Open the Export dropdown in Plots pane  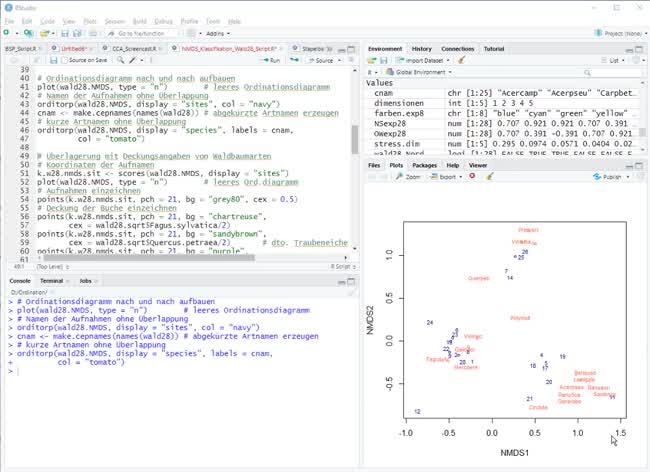[x=461, y=177]
